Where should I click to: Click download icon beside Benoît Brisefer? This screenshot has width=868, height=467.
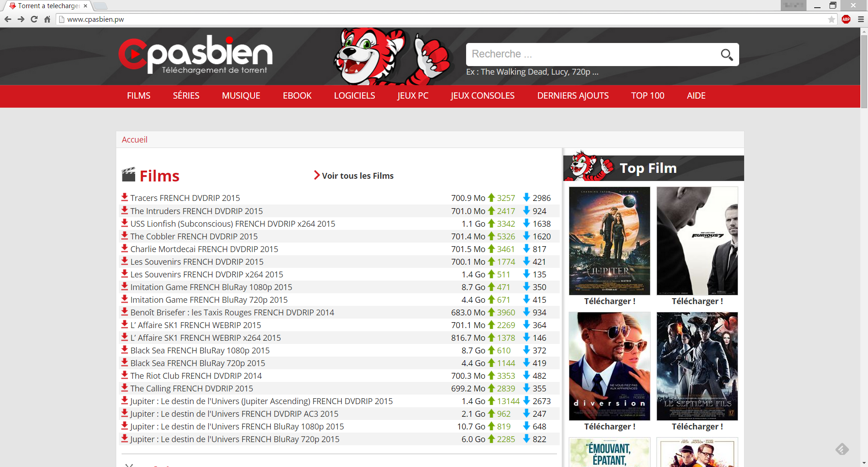click(125, 312)
